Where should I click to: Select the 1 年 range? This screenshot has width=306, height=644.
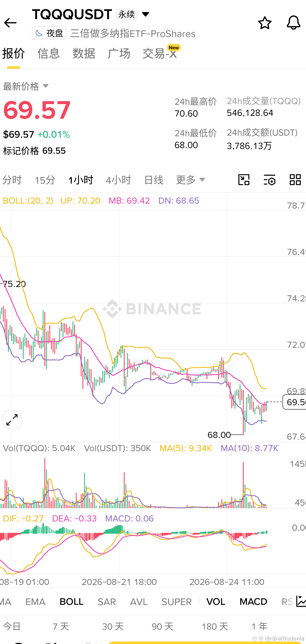(x=260, y=626)
